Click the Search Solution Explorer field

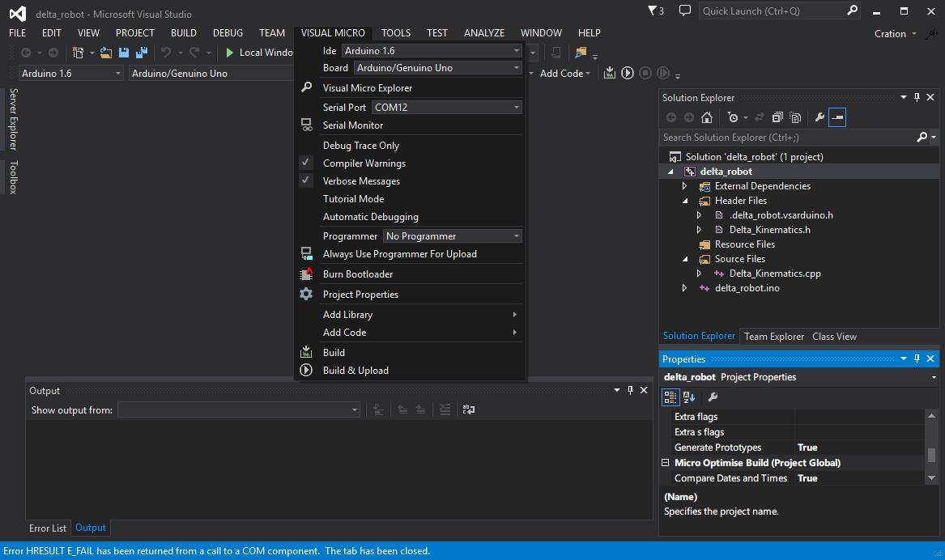(787, 138)
